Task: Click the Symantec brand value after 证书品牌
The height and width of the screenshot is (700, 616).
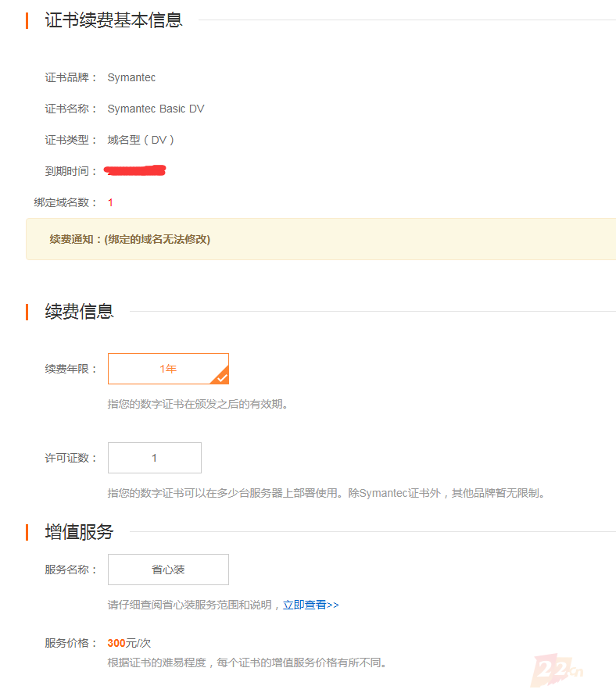Action: (131, 77)
